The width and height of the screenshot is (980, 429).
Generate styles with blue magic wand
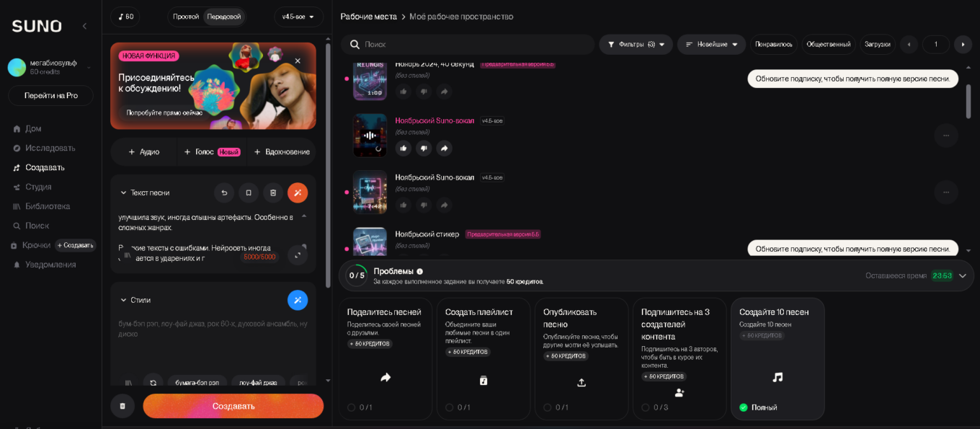(298, 300)
